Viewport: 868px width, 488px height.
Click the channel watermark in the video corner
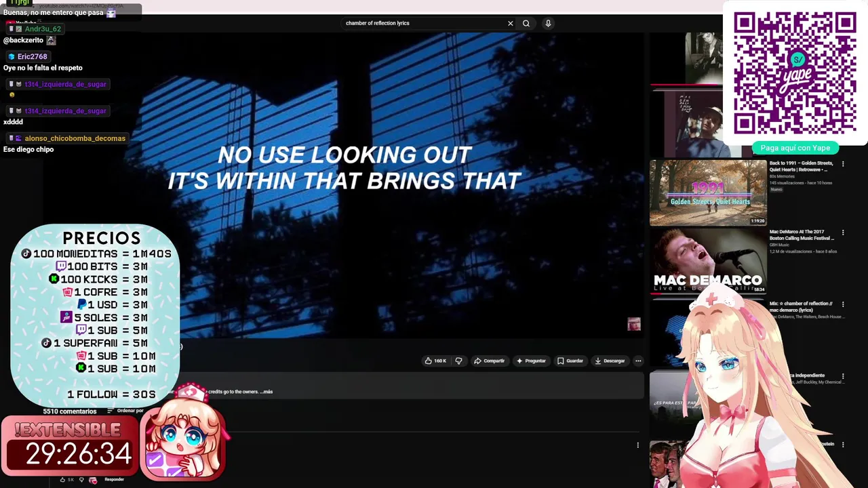click(x=634, y=325)
